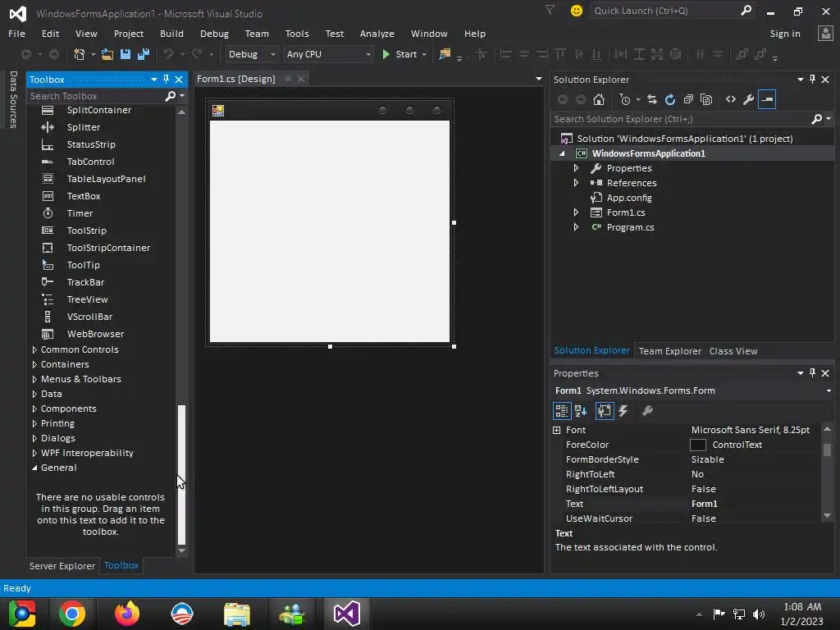Expand the References node in Solution Explorer
840x630 pixels.
point(576,183)
